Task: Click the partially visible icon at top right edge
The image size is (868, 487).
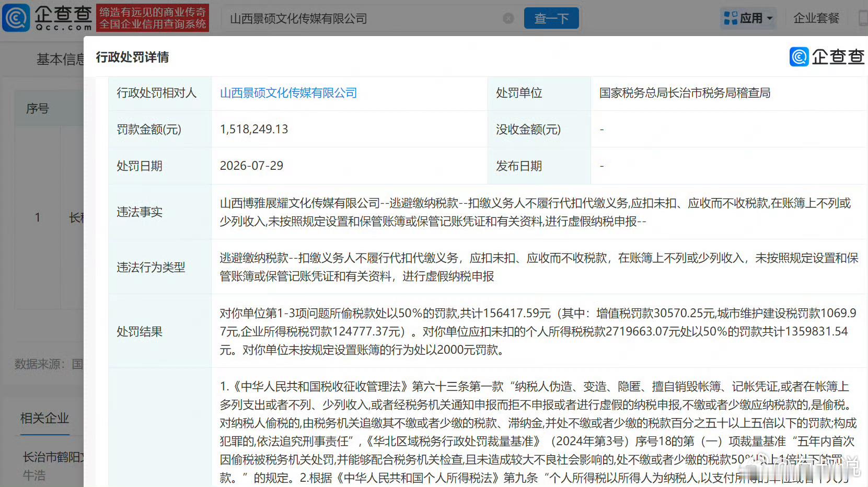Action: point(863,18)
